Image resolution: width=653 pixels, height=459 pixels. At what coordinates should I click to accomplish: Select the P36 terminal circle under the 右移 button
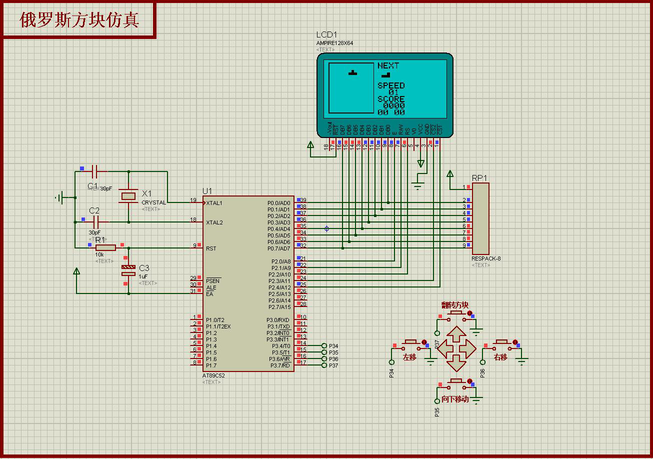(483, 362)
